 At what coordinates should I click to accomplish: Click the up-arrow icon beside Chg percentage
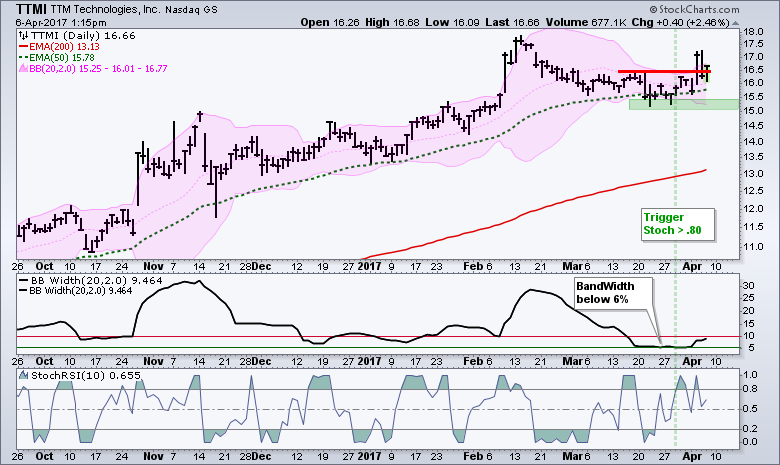click(736, 23)
